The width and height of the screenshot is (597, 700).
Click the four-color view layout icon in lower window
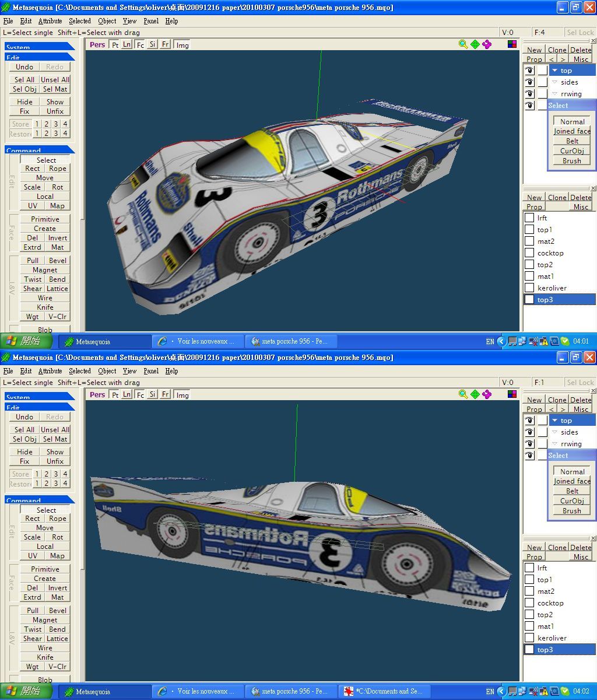click(512, 394)
